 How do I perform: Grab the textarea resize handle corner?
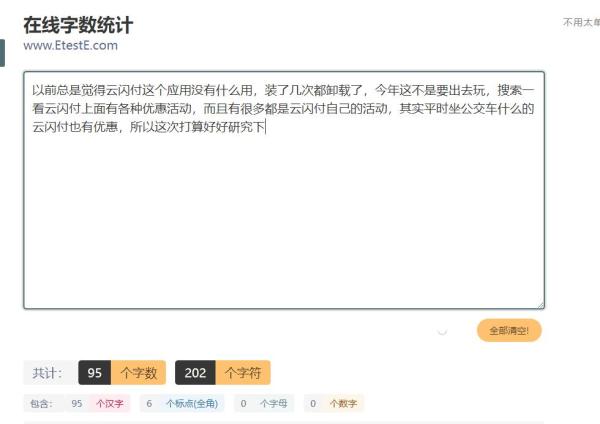tap(540, 305)
